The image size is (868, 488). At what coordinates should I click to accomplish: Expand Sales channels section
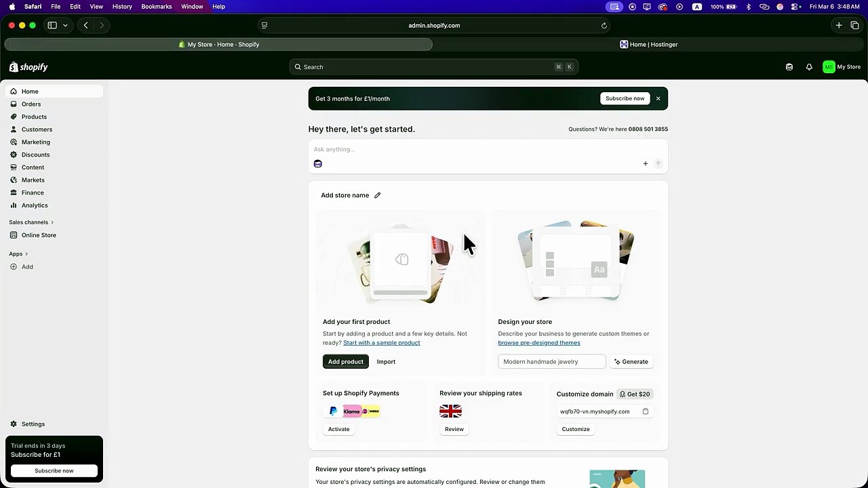click(31, 222)
